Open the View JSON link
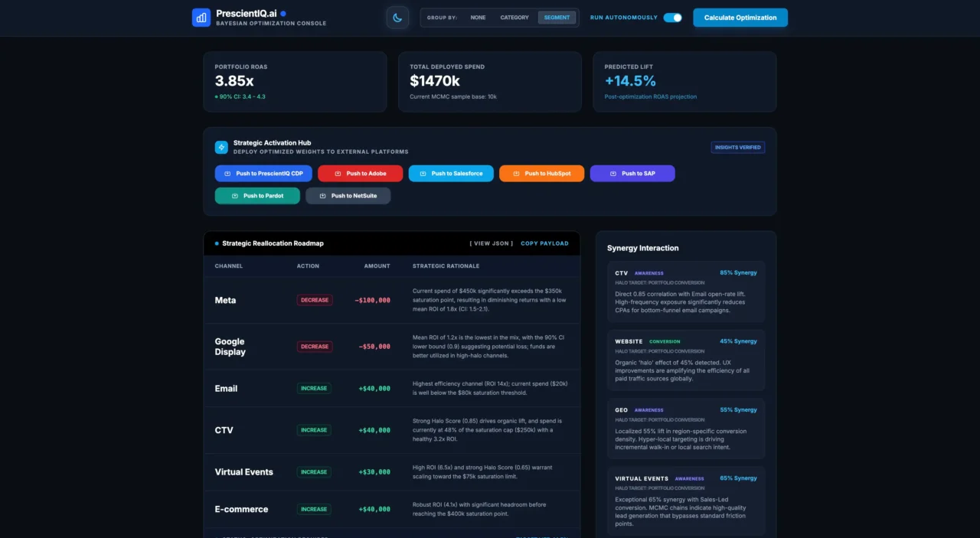The width and height of the screenshot is (980, 538). tap(492, 243)
